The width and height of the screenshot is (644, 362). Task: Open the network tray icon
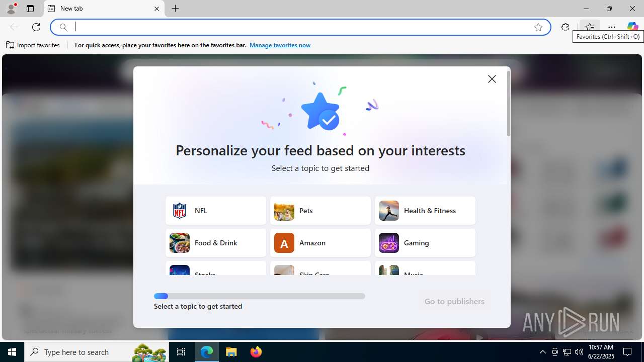pos(567,352)
